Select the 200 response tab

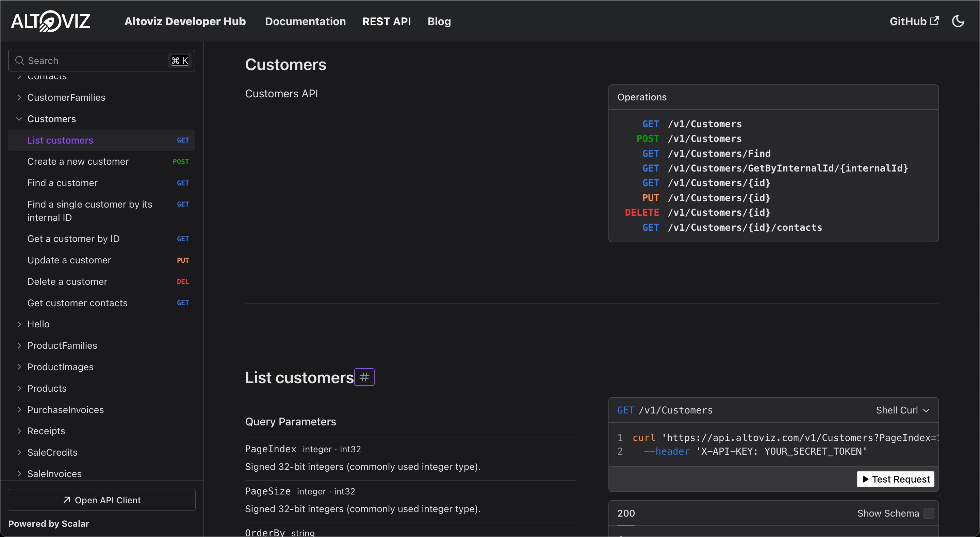626,514
